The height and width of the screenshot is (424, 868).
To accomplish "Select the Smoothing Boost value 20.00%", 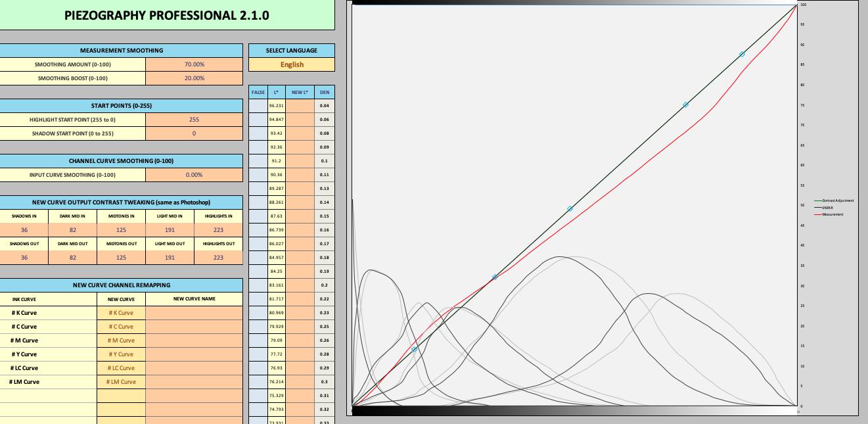I will [194, 78].
